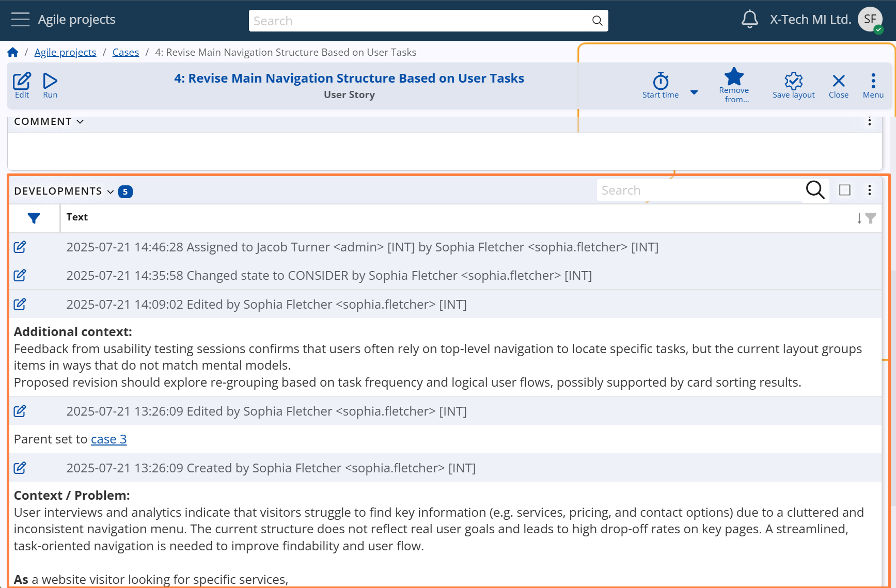Open the case Menu with three dots
The image size is (896, 588).
point(873,85)
